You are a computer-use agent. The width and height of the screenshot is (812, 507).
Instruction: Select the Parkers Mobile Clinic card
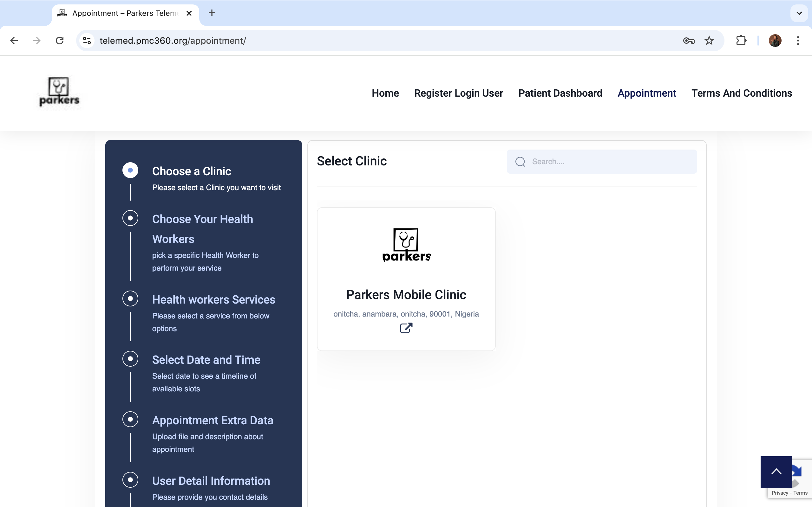click(406, 279)
